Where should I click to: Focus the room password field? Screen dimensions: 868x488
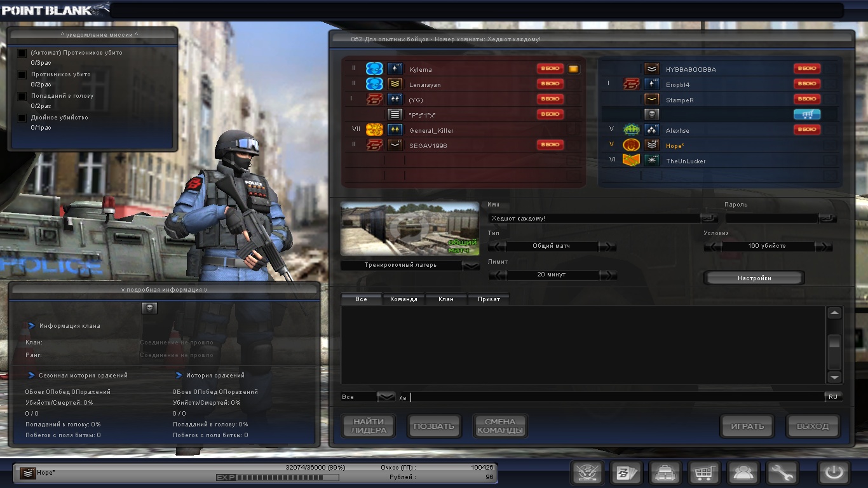tap(772, 218)
